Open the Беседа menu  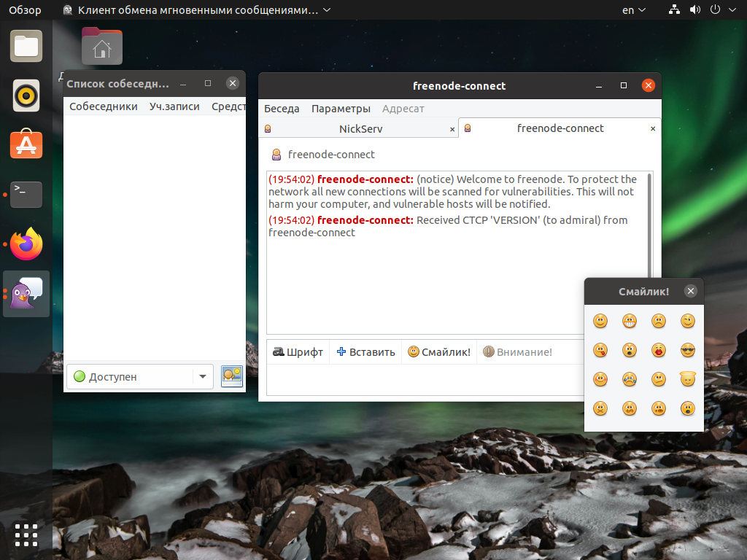[282, 109]
